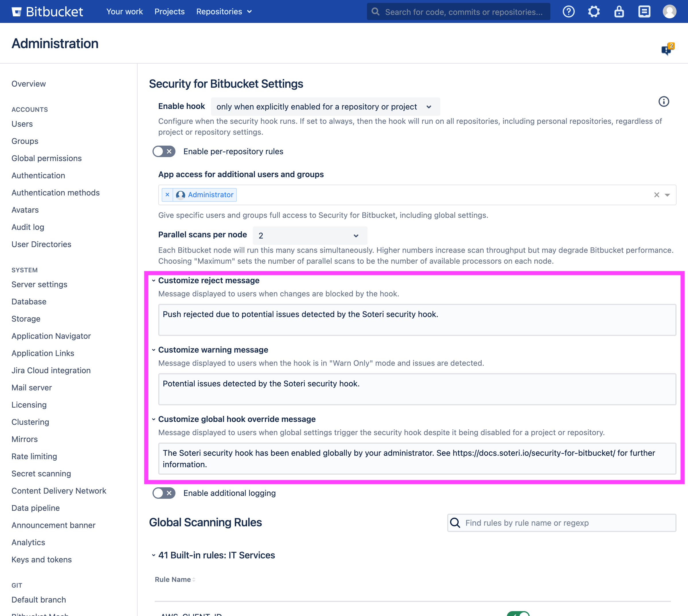Image resolution: width=688 pixels, height=616 pixels.
Task: Toggle Enable per-repository rules switch
Action: click(x=164, y=152)
